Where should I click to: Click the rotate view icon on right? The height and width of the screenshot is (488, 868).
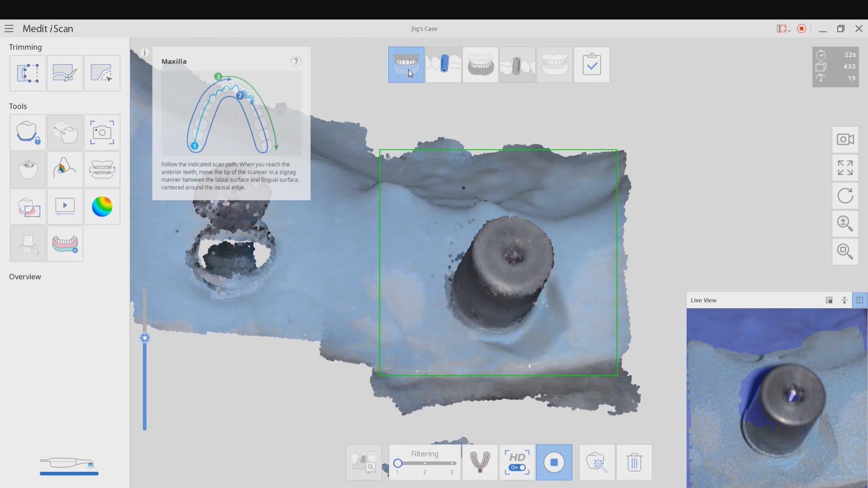point(845,196)
